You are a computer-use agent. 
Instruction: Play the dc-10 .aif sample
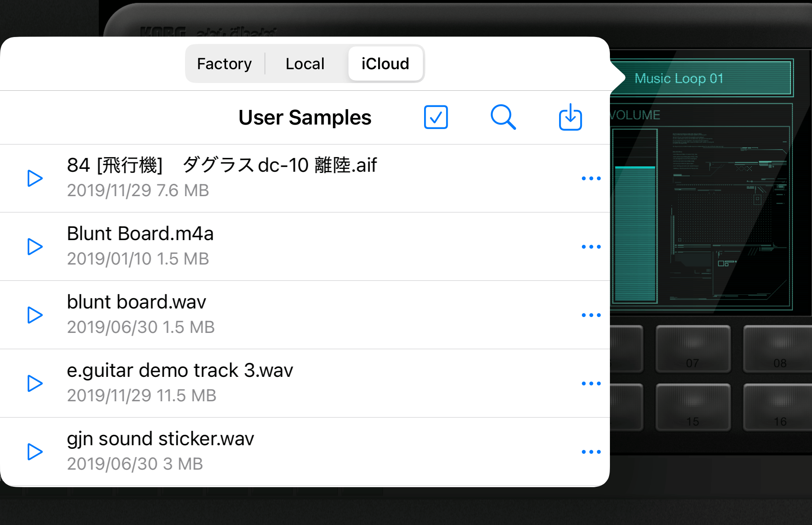35,178
